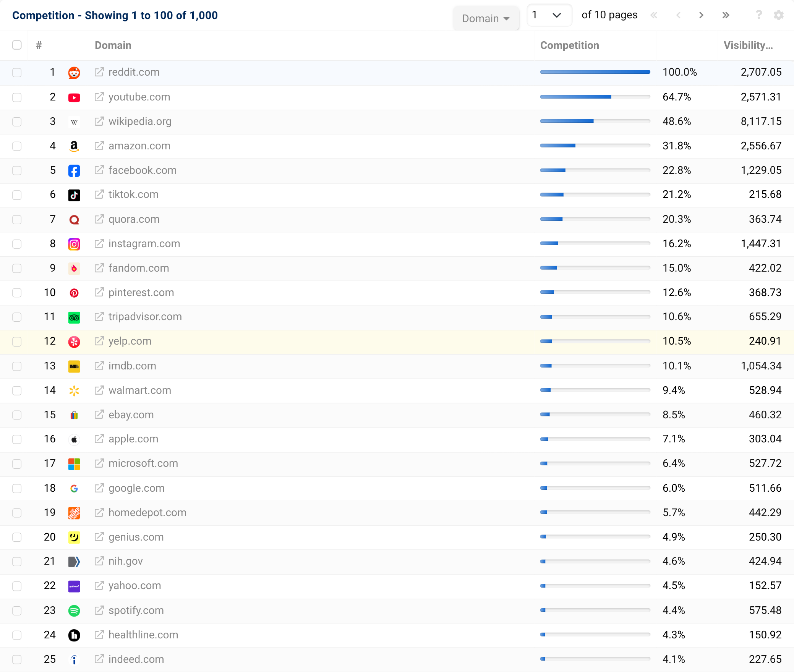Click the genius.com favicon in row 20
794x672 pixels.
74,537
